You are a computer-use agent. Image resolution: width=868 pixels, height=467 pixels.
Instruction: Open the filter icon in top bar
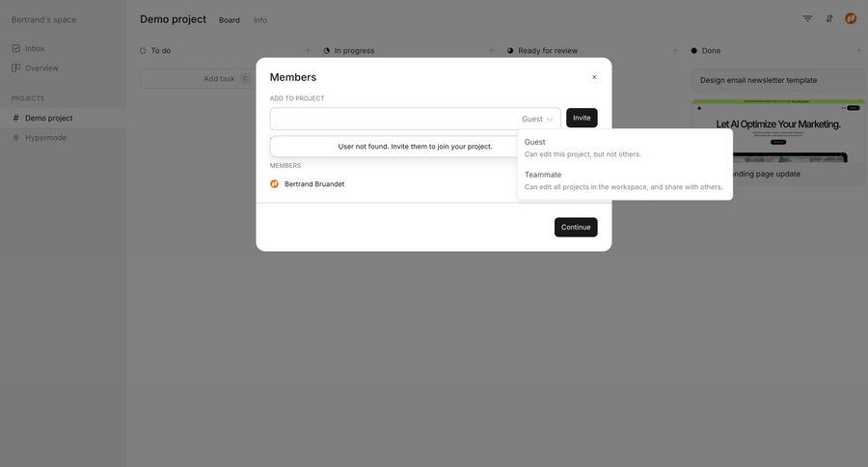(x=807, y=18)
